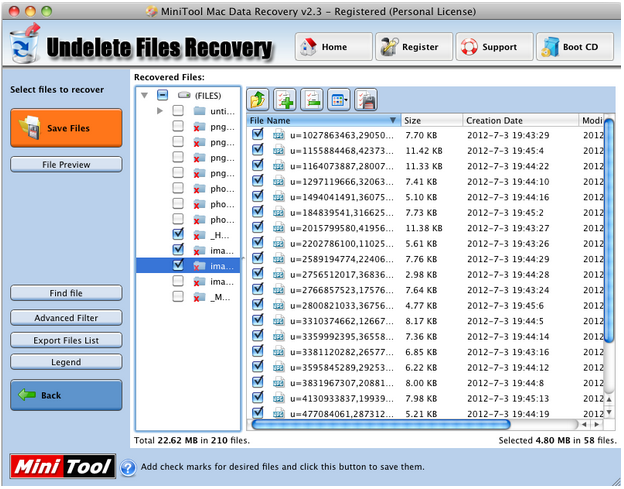Open the Register button

[x=414, y=47]
